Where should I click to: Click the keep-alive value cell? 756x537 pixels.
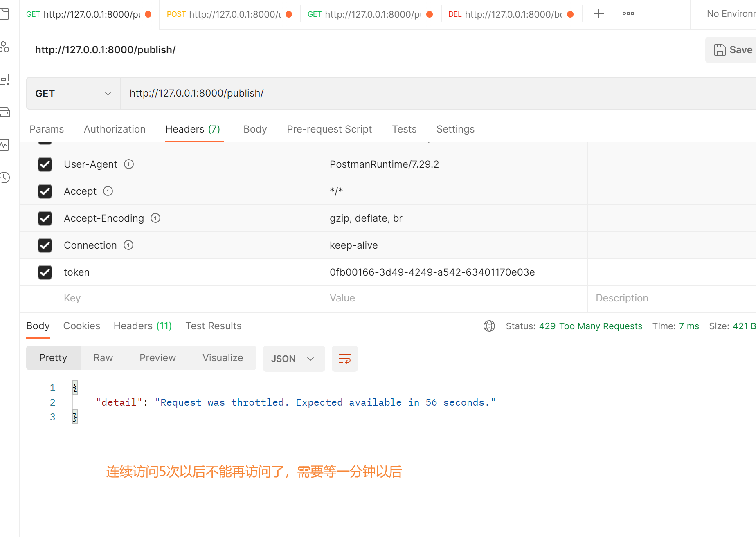coord(454,245)
